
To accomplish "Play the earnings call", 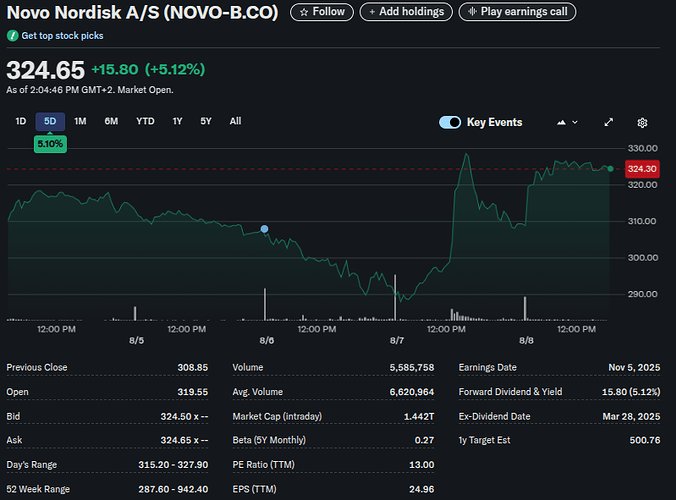I will [x=517, y=12].
